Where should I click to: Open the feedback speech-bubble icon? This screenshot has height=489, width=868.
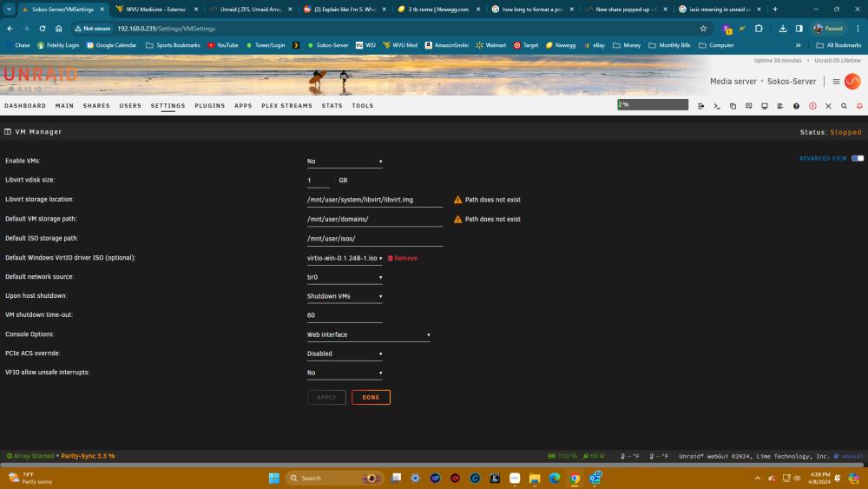[748, 106]
